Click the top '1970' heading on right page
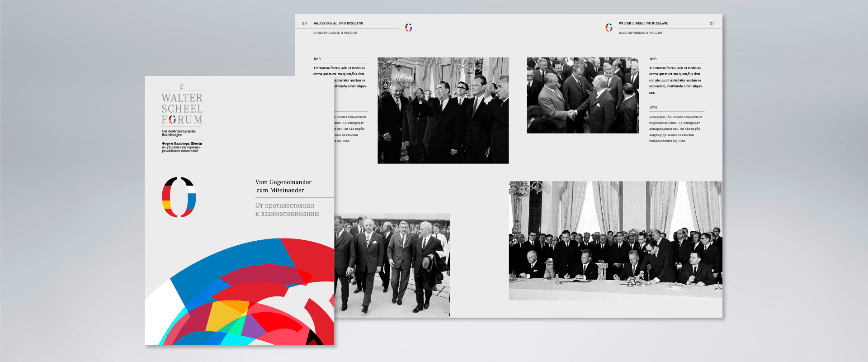 (653, 59)
